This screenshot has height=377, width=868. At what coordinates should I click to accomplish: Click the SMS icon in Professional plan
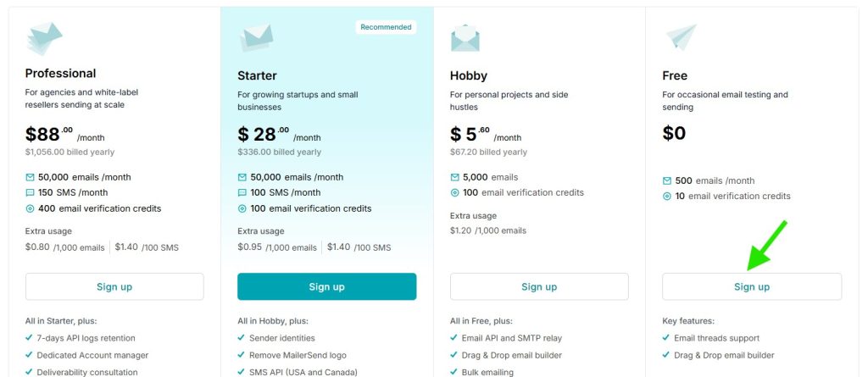click(31, 193)
